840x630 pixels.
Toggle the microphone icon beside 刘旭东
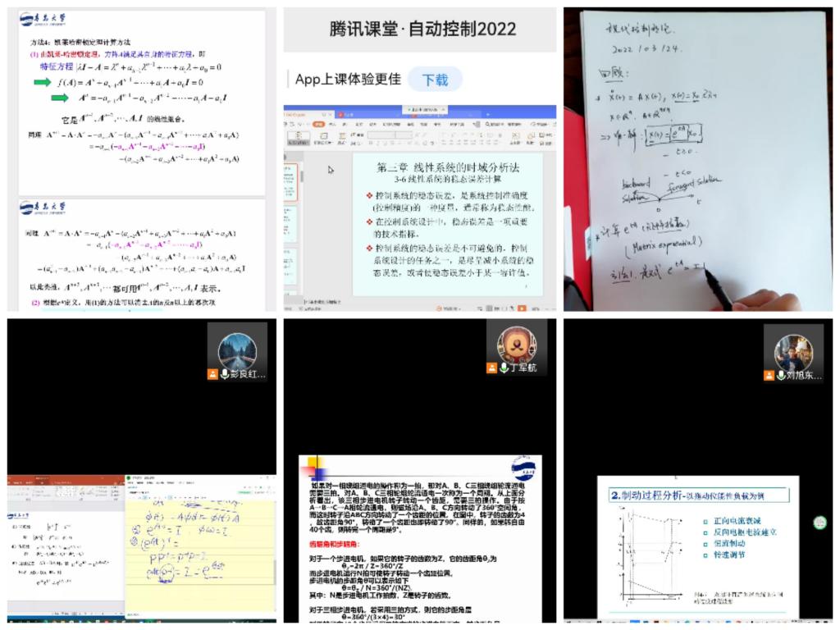[781, 375]
